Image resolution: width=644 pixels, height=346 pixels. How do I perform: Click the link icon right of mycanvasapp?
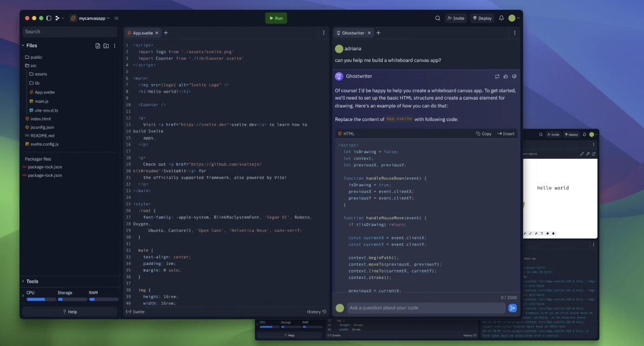[116, 18]
